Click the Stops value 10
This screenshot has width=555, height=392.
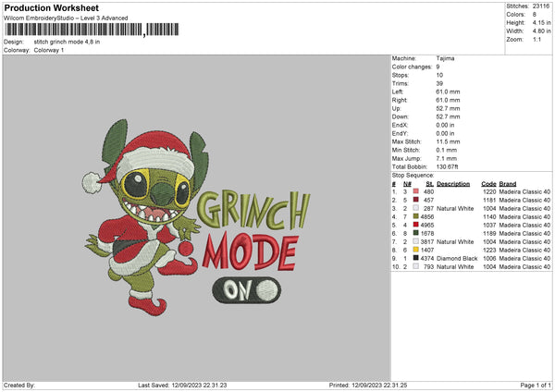point(439,75)
